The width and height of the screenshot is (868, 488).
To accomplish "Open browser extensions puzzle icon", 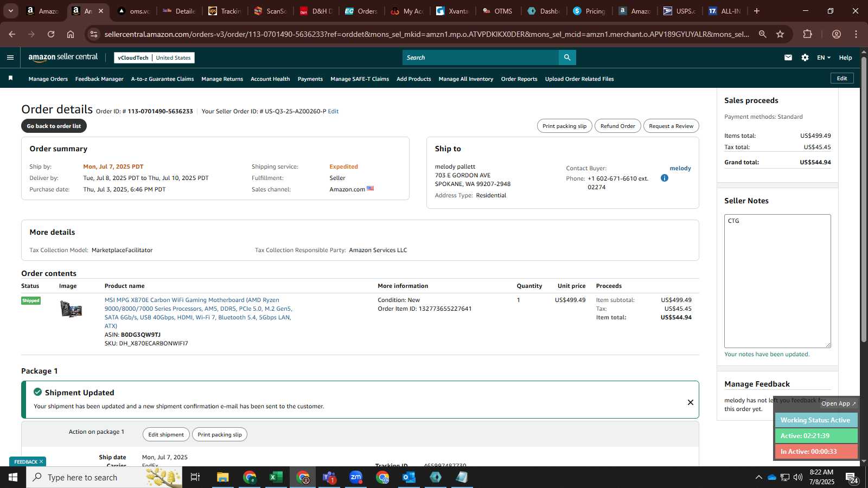I will [807, 34].
